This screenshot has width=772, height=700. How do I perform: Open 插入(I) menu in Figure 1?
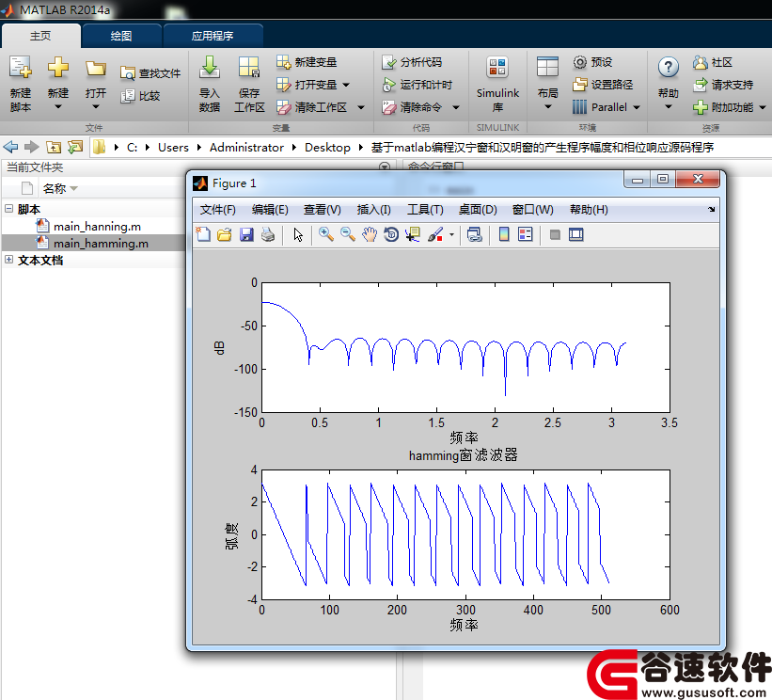tap(373, 210)
